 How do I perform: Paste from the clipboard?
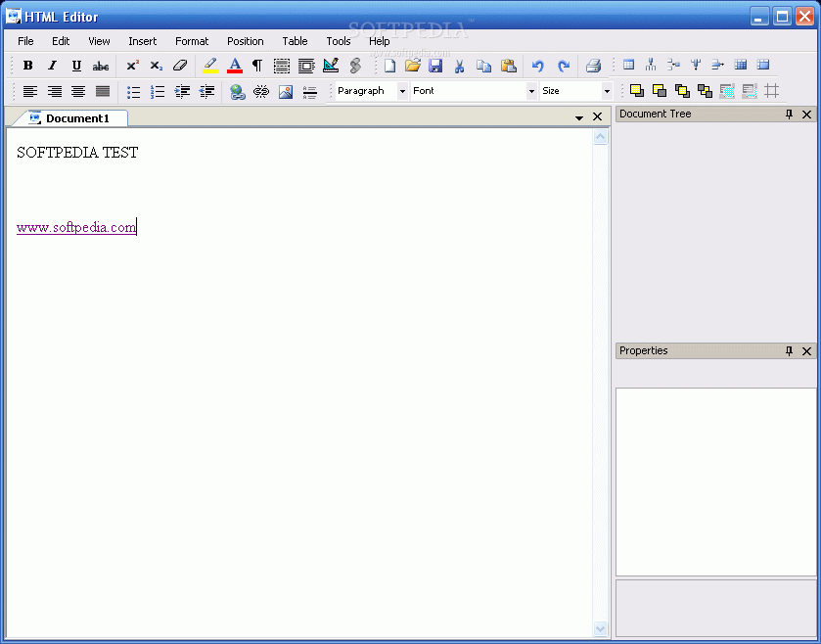pyautogui.click(x=508, y=66)
